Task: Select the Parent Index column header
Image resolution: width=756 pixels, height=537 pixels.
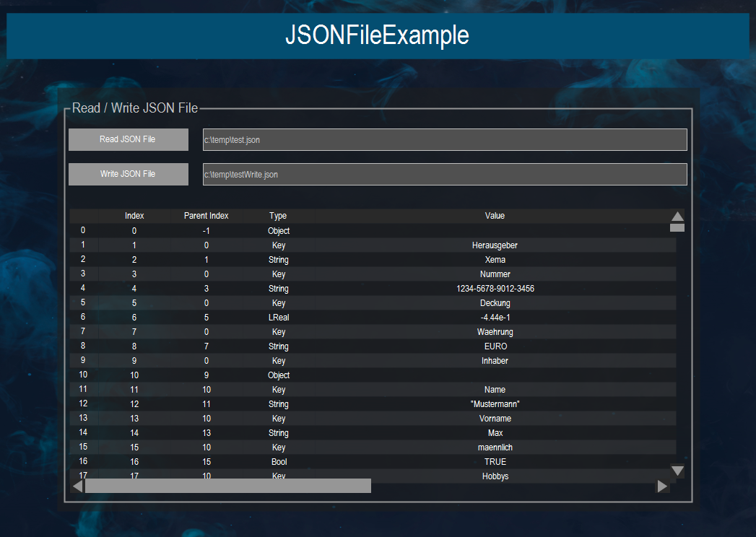Action: click(207, 215)
